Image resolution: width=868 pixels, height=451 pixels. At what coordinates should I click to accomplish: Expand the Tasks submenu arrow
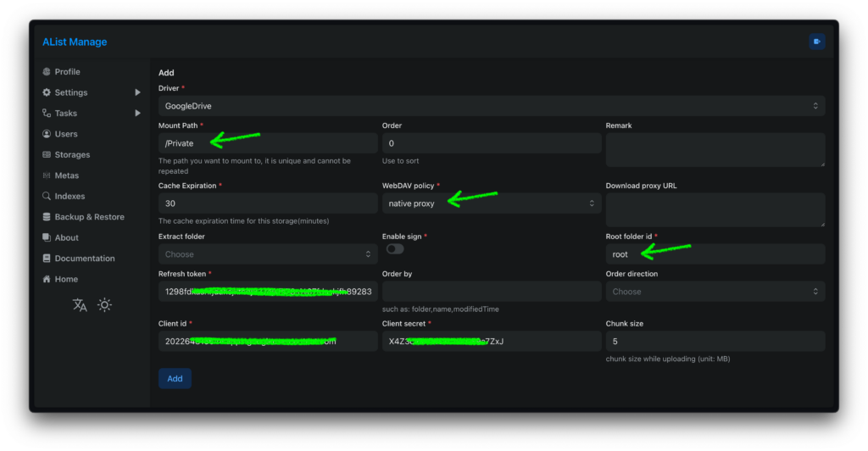coord(137,113)
